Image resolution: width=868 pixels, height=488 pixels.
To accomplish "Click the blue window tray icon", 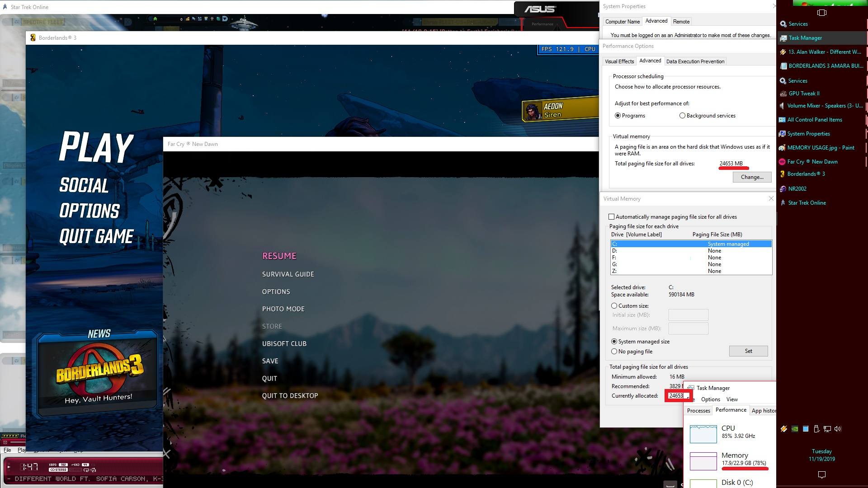I will coord(805,429).
